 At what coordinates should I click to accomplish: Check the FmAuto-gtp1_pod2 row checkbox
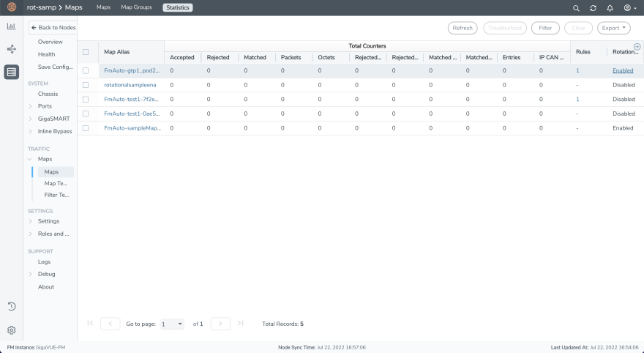pyautogui.click(x=86, y=70)
